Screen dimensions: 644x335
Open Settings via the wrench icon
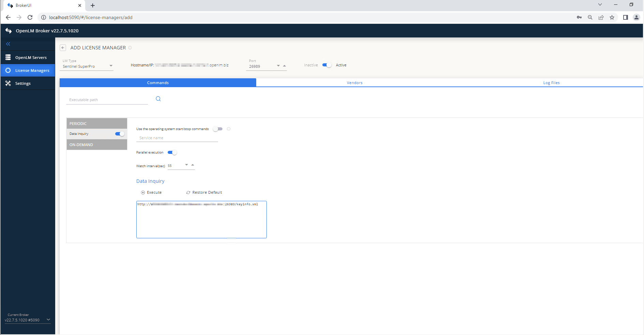[8, 83]
